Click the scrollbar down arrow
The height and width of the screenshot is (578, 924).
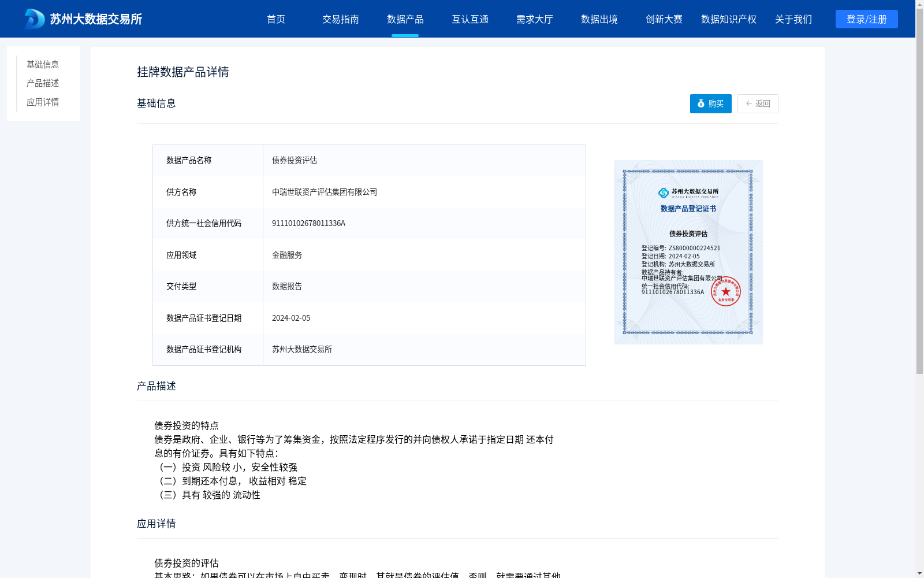[x=919, y=573]
